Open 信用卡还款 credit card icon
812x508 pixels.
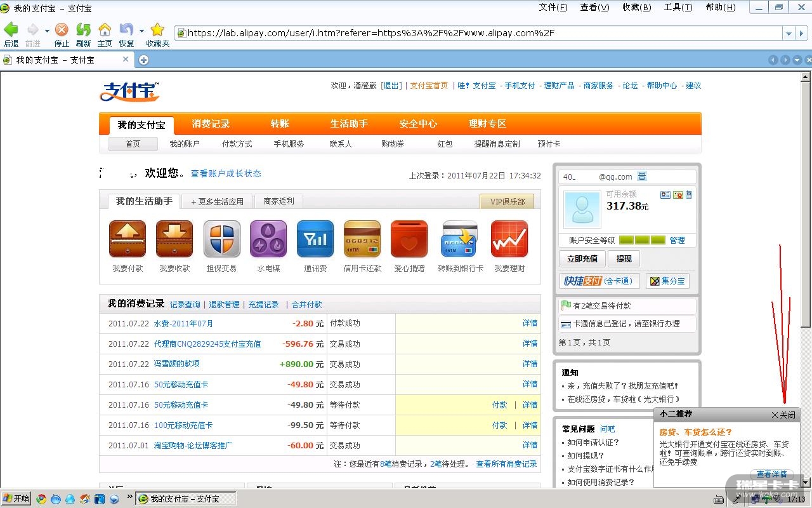362,239
